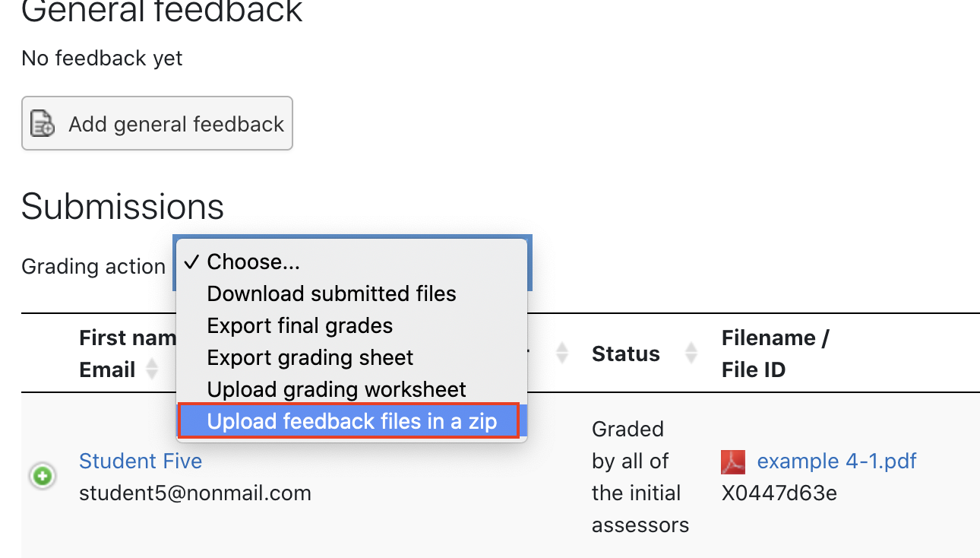980x558 pixels.
Task: Click the Email column header
Action: coord(107,369)
